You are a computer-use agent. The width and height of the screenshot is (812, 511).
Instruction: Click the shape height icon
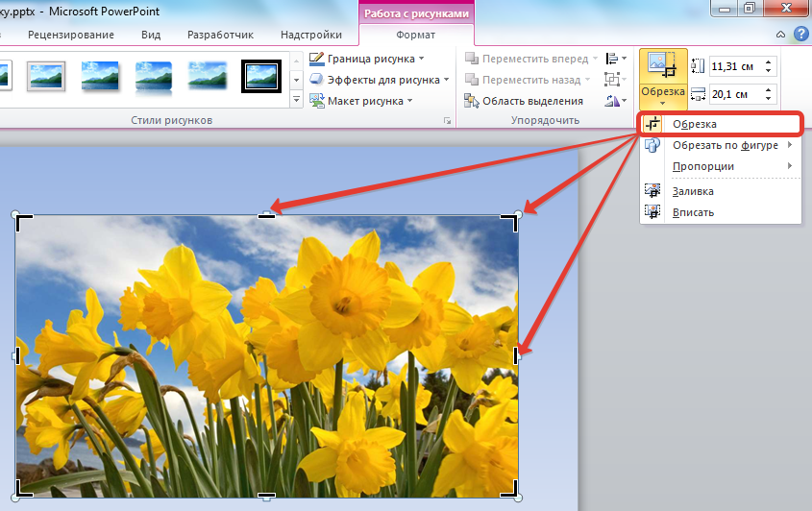tap(698, 66)
